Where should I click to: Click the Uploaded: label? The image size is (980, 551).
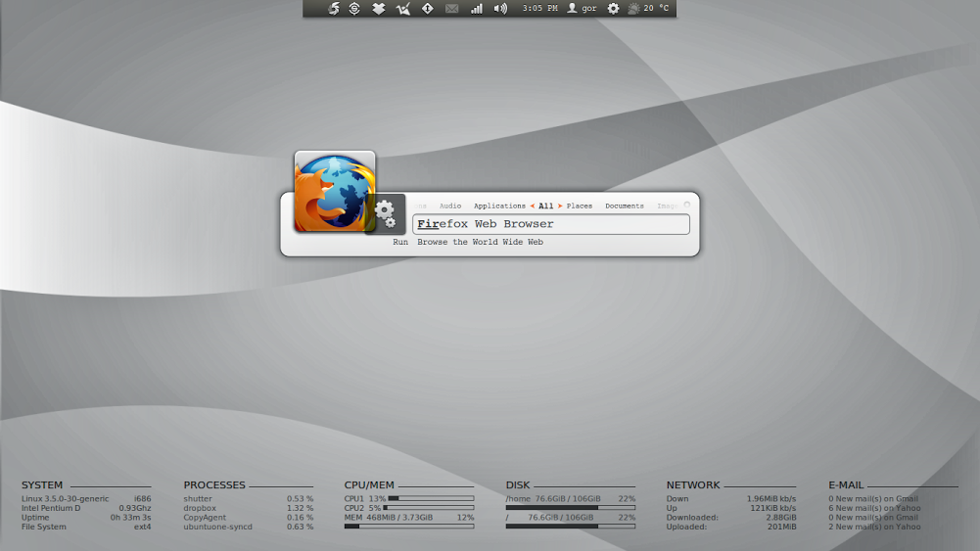[x=686, y=527]
